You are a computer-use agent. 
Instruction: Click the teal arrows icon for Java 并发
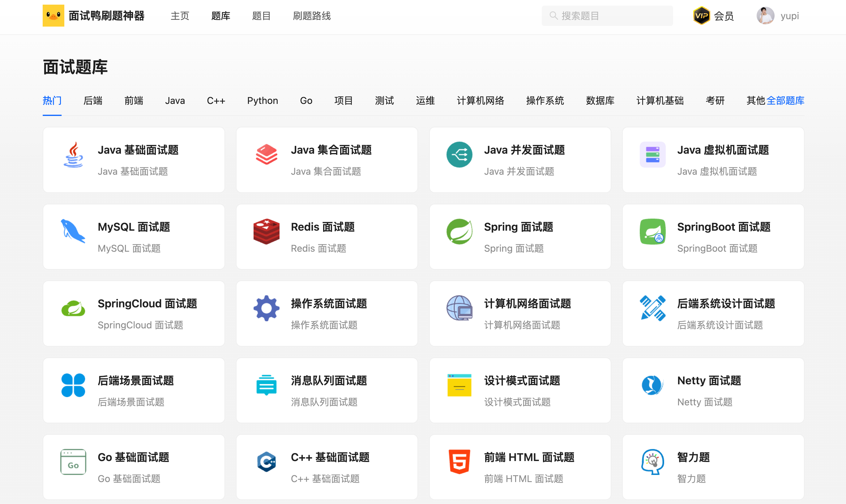click(459, 155)
